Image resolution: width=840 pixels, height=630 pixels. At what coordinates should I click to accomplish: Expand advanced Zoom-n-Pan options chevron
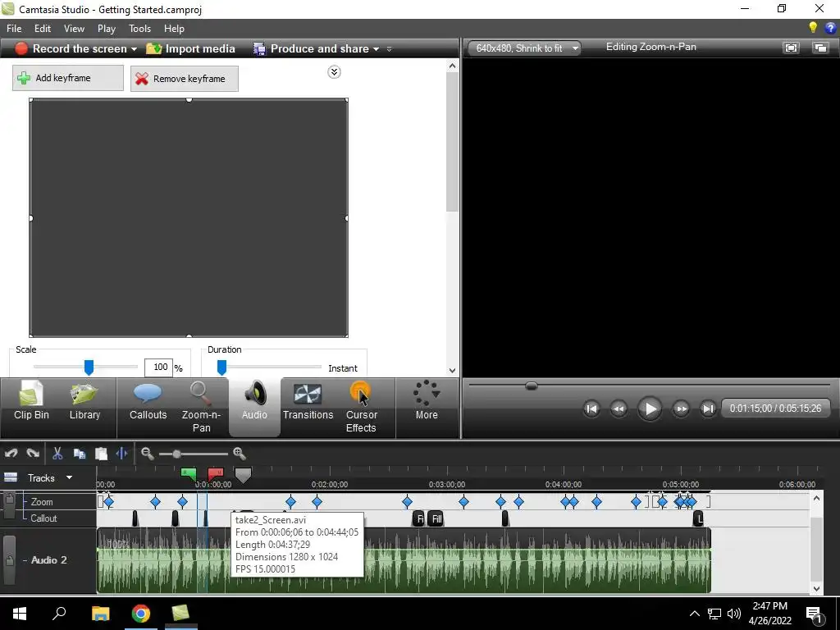[x=334, y=72]
